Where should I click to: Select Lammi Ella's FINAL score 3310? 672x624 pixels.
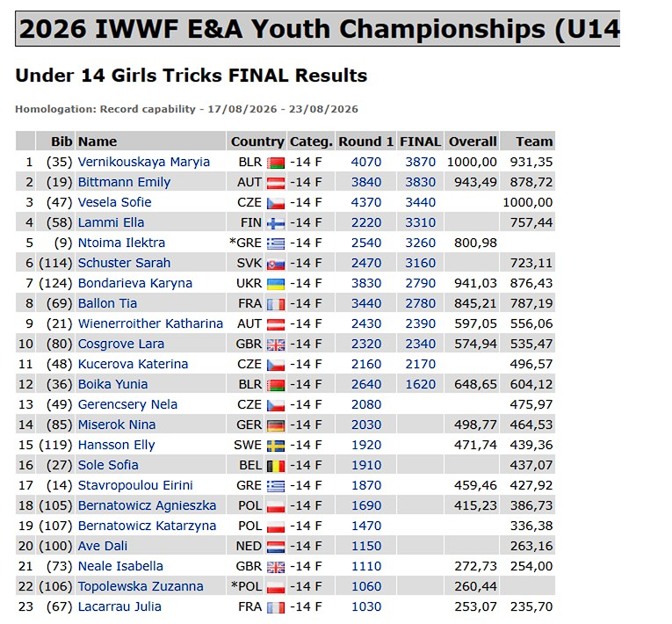tap(421, 222)
